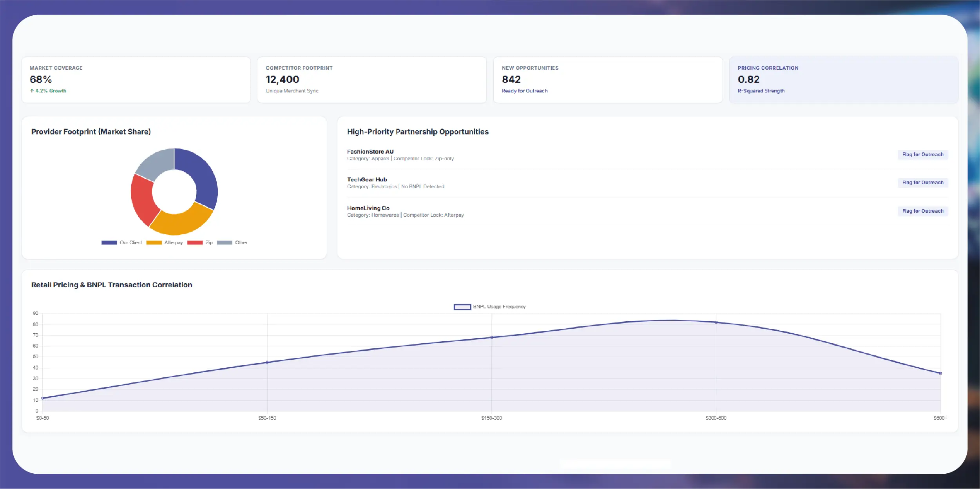Click the $50-150 data point on line chart

pyautogui.click(x=267, y=362)
